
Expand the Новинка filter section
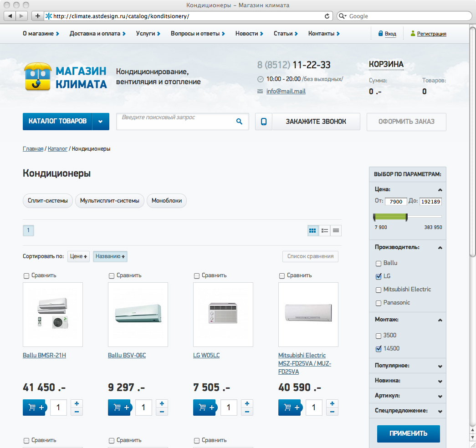[440, 381]
